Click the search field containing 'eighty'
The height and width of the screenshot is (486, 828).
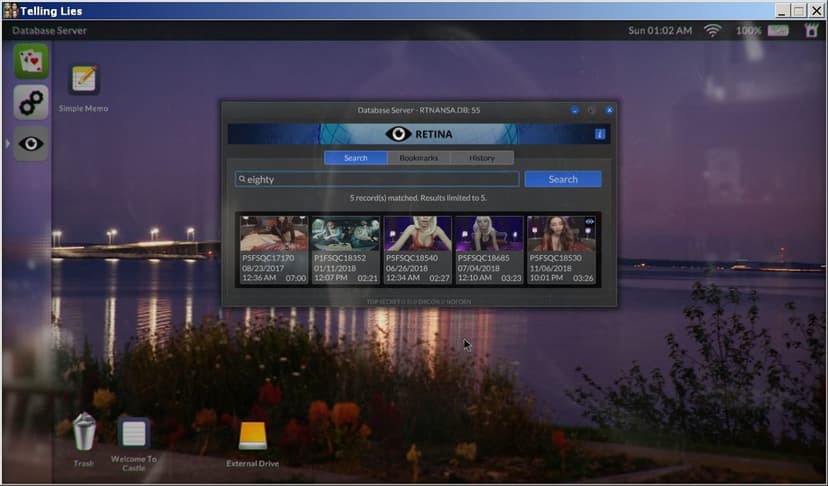(x=377, y=179)
